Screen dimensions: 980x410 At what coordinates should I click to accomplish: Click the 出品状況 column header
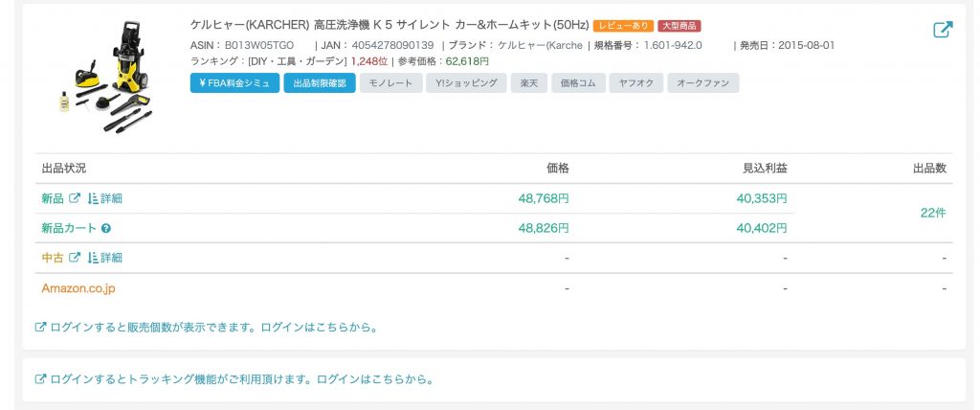(64, 169)
